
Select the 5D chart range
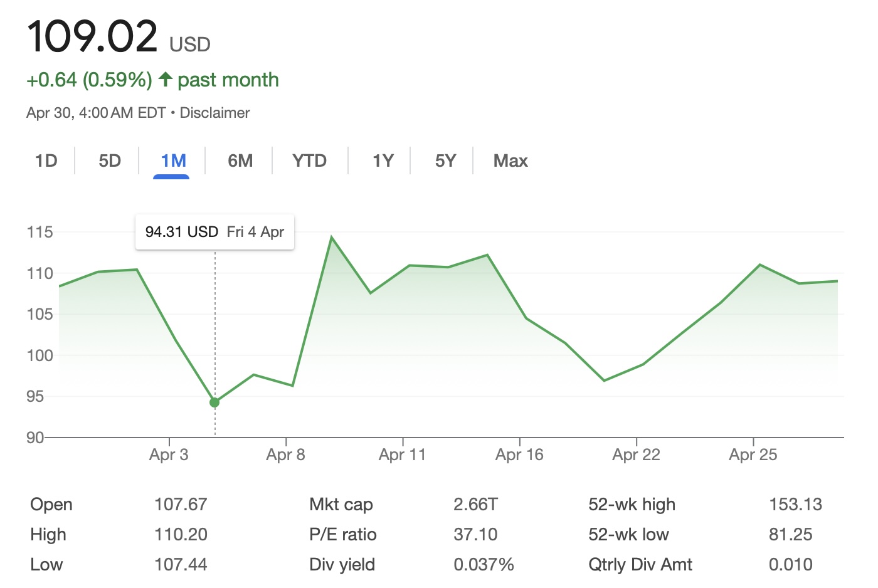point(110,161)
